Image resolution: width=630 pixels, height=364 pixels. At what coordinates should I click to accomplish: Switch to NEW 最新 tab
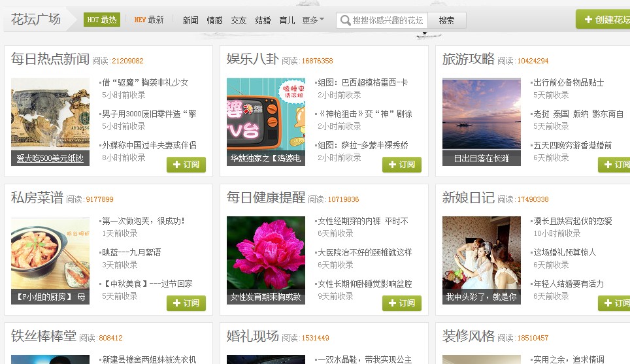(149, 20)
